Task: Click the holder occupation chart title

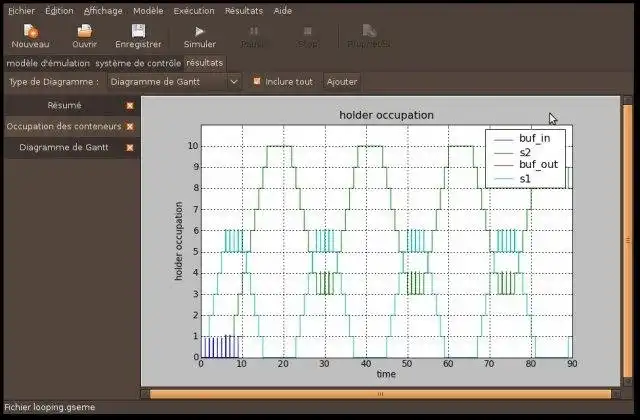Action: (x=387, y=115)
